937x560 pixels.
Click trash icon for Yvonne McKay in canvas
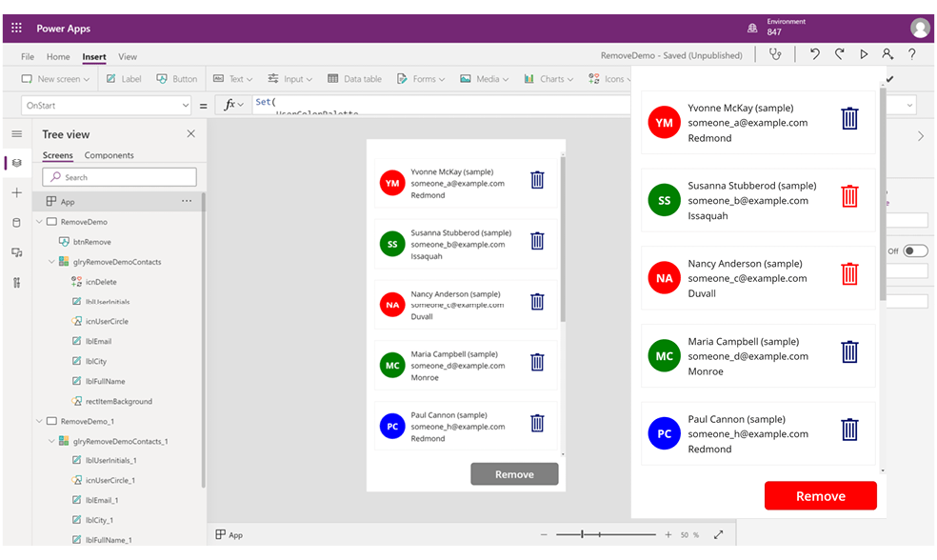[x=537, y=180]
